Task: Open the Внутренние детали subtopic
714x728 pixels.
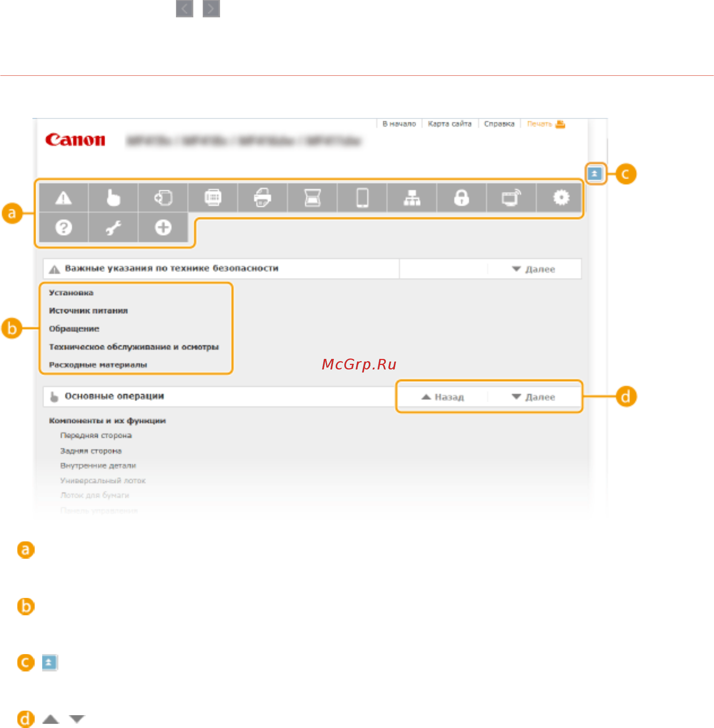Action: pos(98,466)
